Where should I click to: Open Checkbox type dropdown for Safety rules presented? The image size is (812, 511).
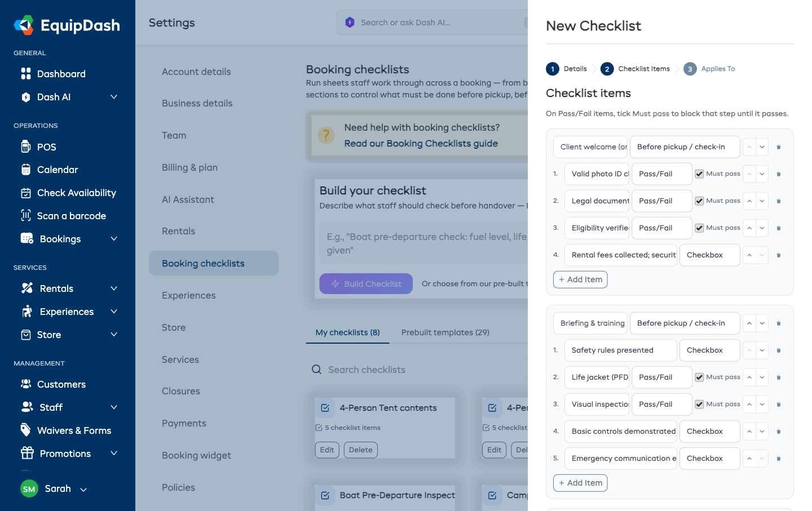tap(710, 350)
